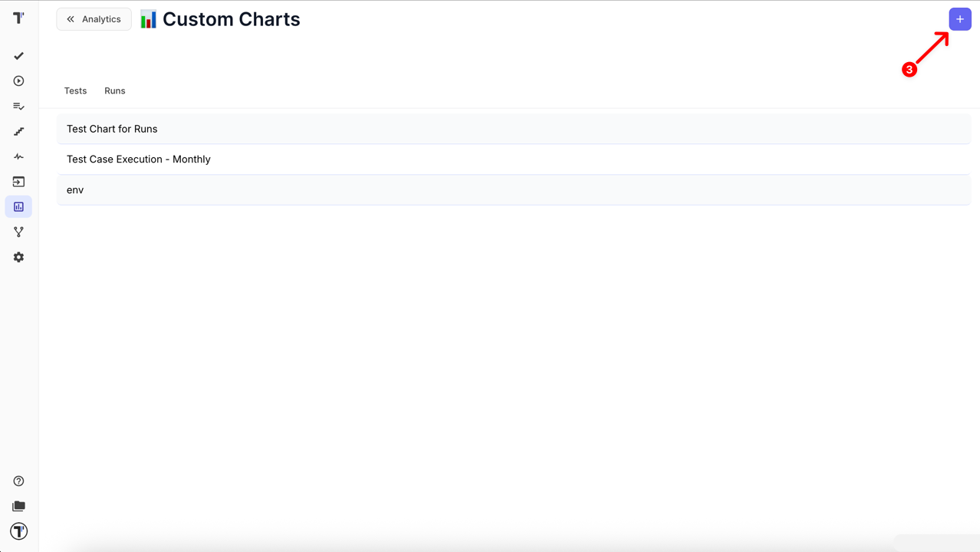Open Pulse via the heartbeat line icon
980x552 pixels.
coord(18,156)
